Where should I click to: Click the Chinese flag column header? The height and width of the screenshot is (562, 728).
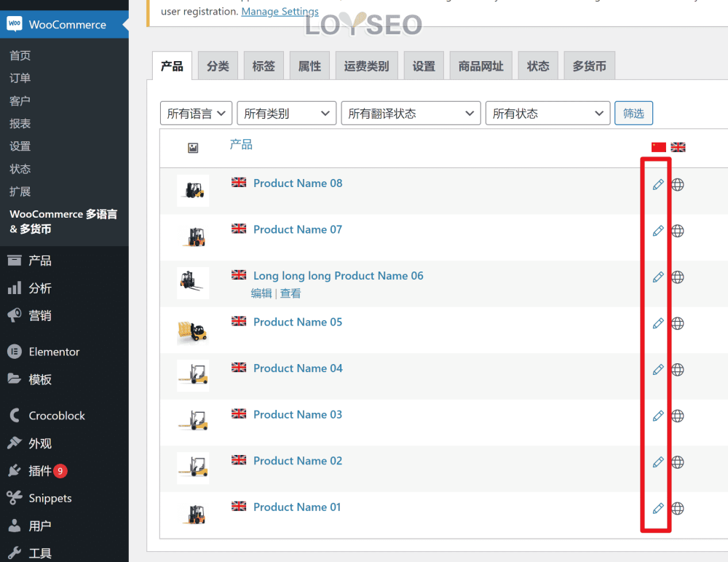pyautogui.click(x=658, y=147)
